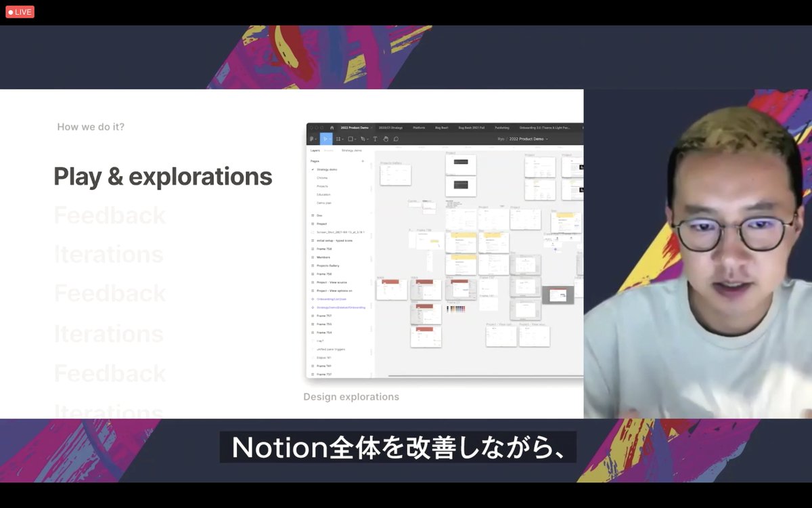Open the Projects page
The height and width of the screenshot is (508, 812).
click(x=322, y=186)
